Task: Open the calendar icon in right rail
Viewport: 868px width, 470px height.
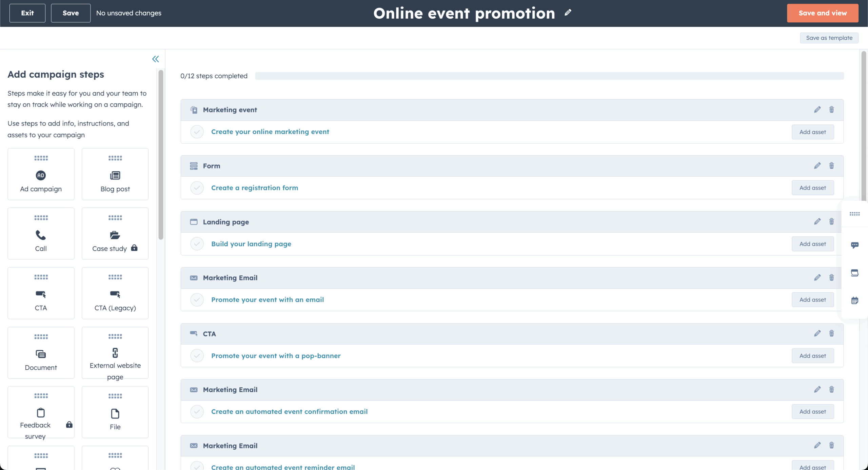Action: (x=855, y=300)
